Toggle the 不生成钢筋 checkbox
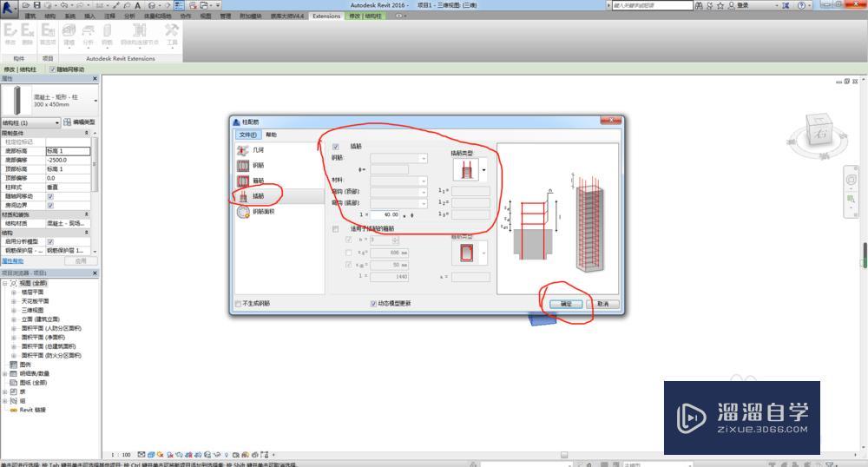This screenshot has height=467, width=868. 238,304
